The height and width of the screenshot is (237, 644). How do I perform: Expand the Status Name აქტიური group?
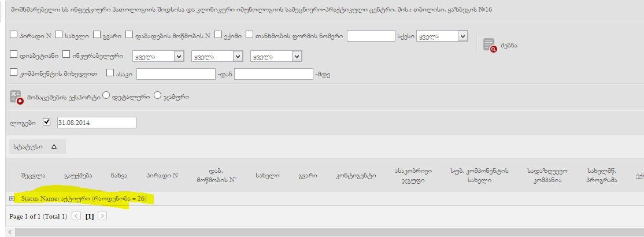click(12, 199)
